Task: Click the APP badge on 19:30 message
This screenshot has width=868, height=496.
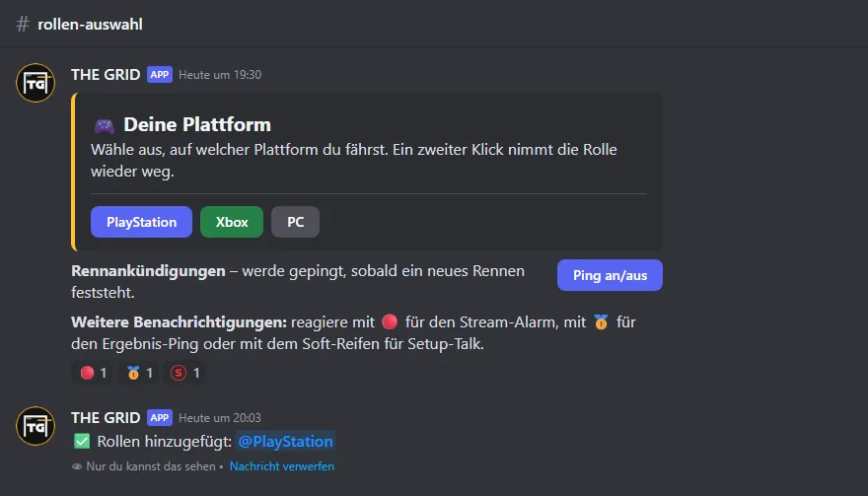Action: pyautogui.click(x=160, y=75)
